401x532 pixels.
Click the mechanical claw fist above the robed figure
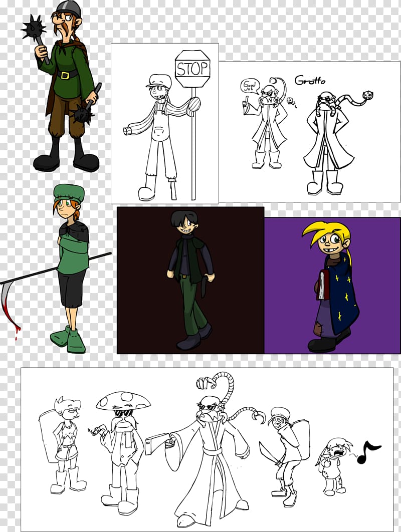pos(205,383)
